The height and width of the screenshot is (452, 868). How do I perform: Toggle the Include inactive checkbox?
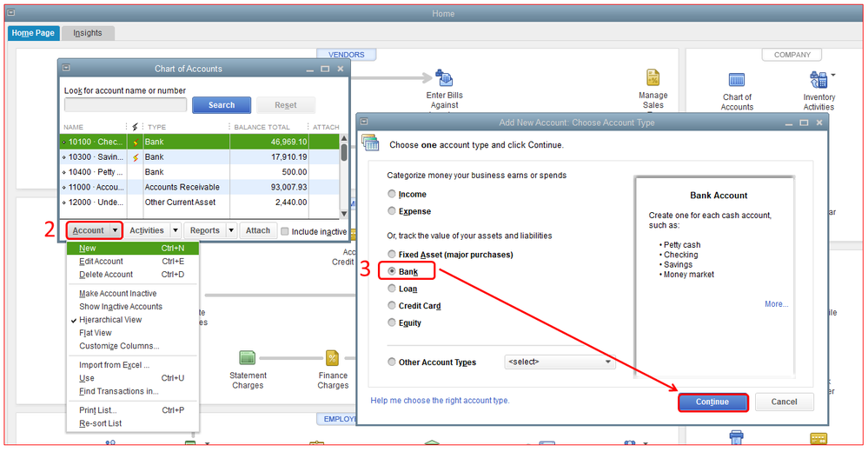tap(284, 231)
